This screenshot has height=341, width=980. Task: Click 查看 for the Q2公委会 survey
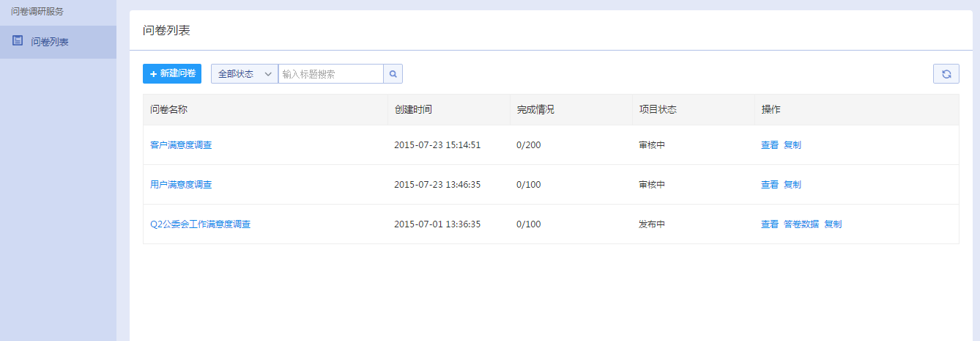(770, 224)
